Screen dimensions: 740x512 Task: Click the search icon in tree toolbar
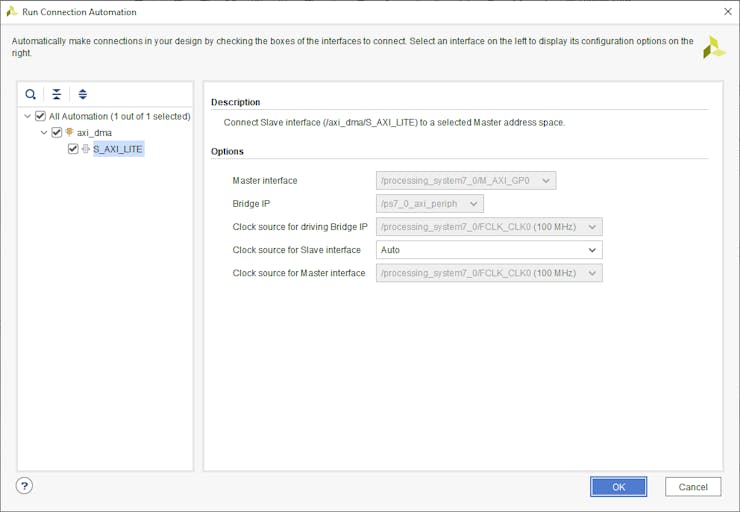[31, 94]
